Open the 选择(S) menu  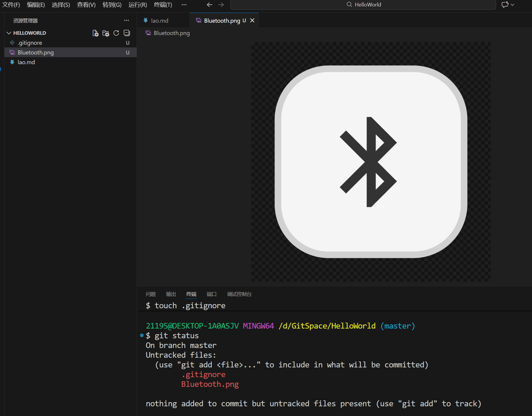coord(61,5)
